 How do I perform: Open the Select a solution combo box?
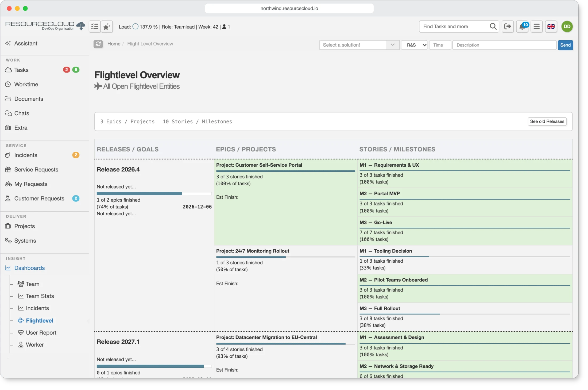tap(353, 45)
